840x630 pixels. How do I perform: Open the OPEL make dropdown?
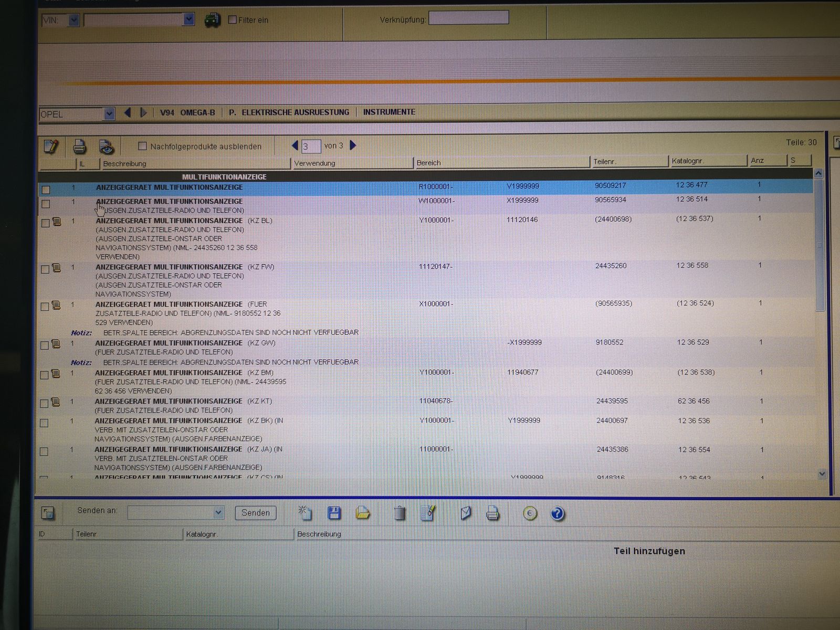(109, 114)
